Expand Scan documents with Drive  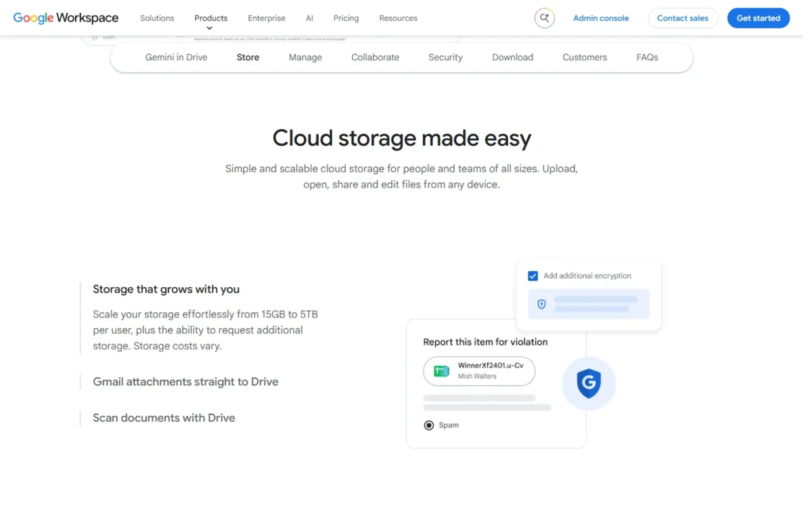click(x=164, y=418)
